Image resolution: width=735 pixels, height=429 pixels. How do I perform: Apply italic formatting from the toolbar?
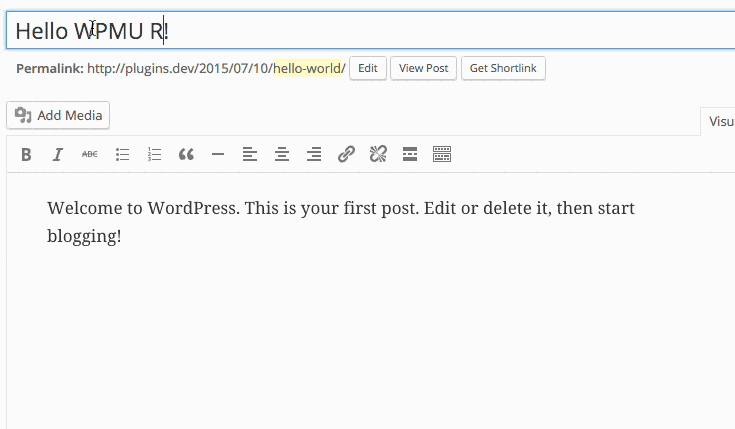(x=58, y=154)
